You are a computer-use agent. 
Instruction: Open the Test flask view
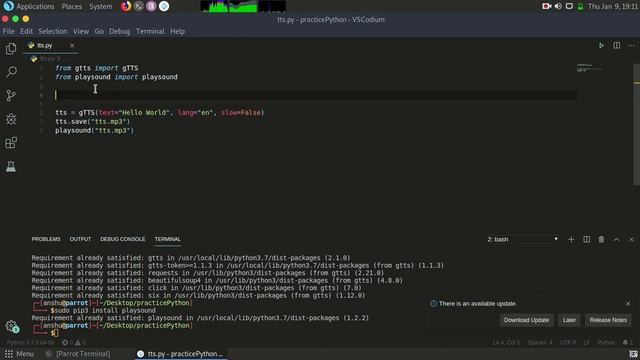[11, 166]
